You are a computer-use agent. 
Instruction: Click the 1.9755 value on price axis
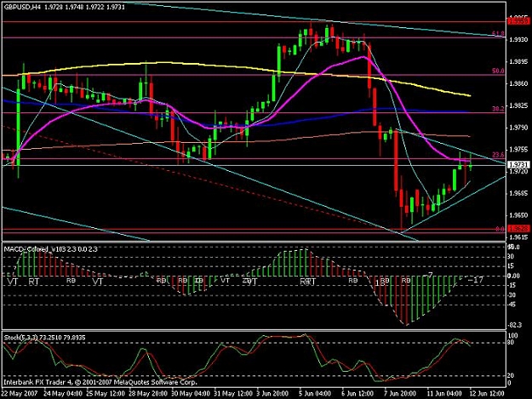click(x=518, y=150)
